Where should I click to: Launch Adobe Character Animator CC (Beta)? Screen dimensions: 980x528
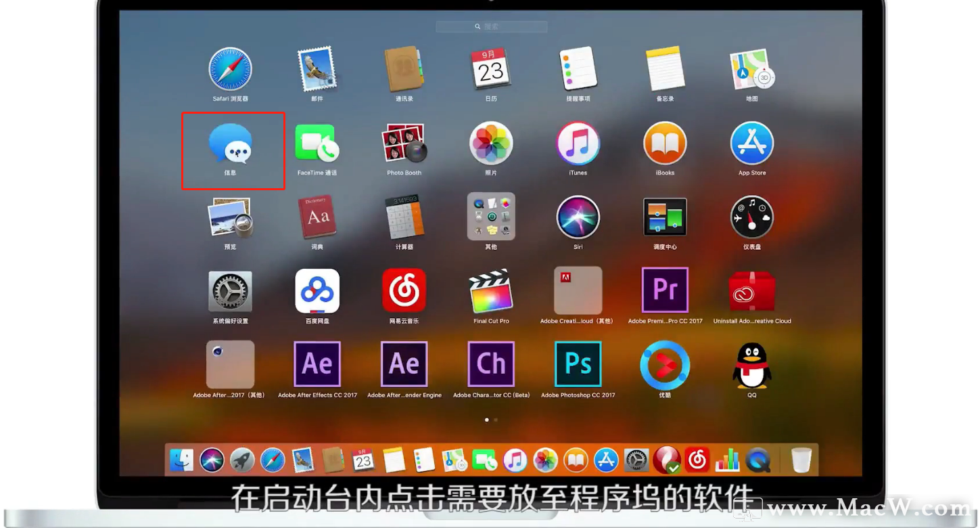coord(491,364)
